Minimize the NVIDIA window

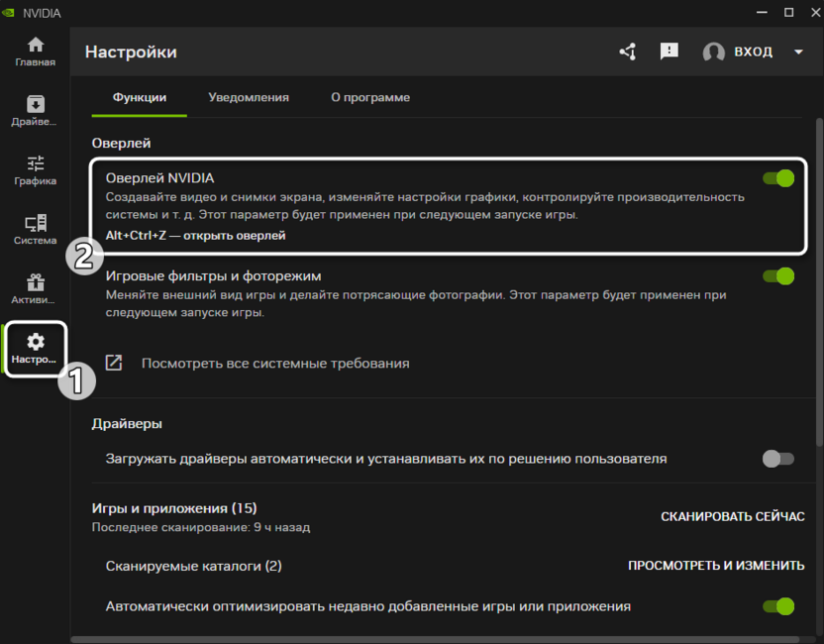click(762, 12)
